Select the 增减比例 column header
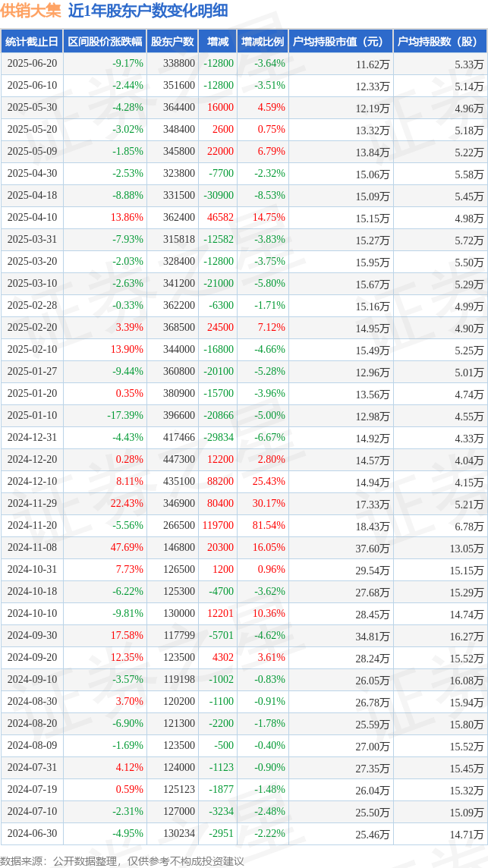 click(263, 42)
